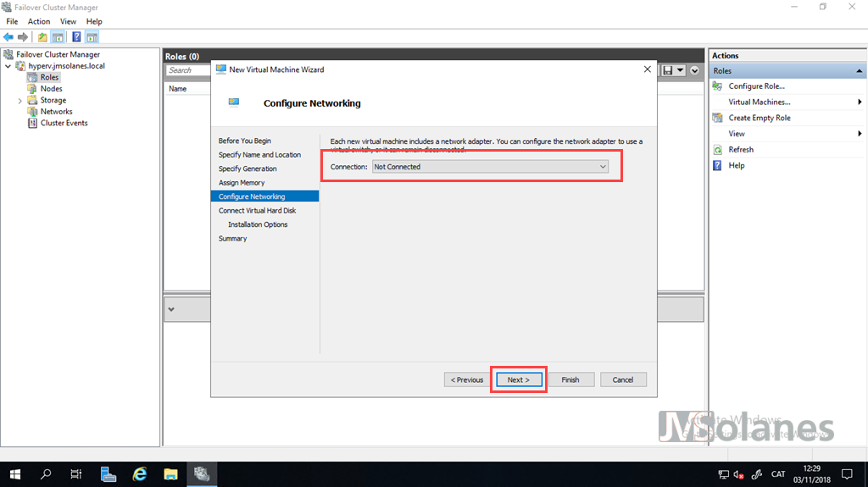Image resolution: width=868 pixels, height=487 pixels.
Task: Click the Forward arrow toolbar icon
Action: point(23,37)
